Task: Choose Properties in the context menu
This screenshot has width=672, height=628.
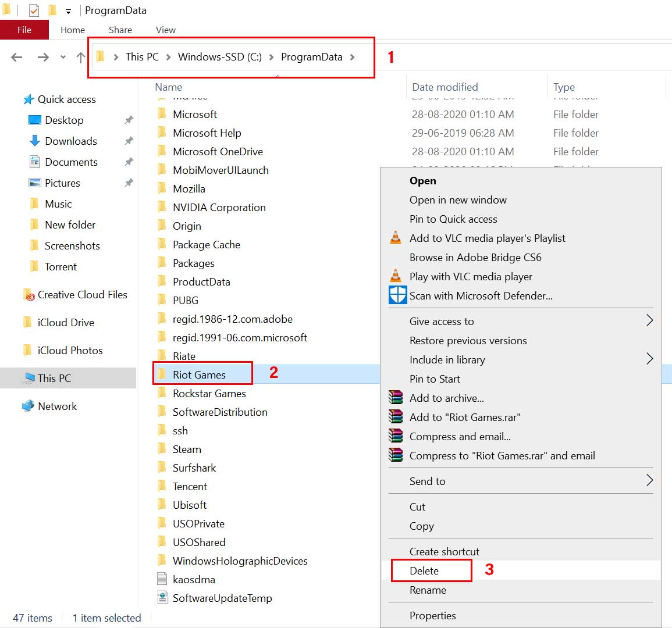Action: (x=432, y=616)
